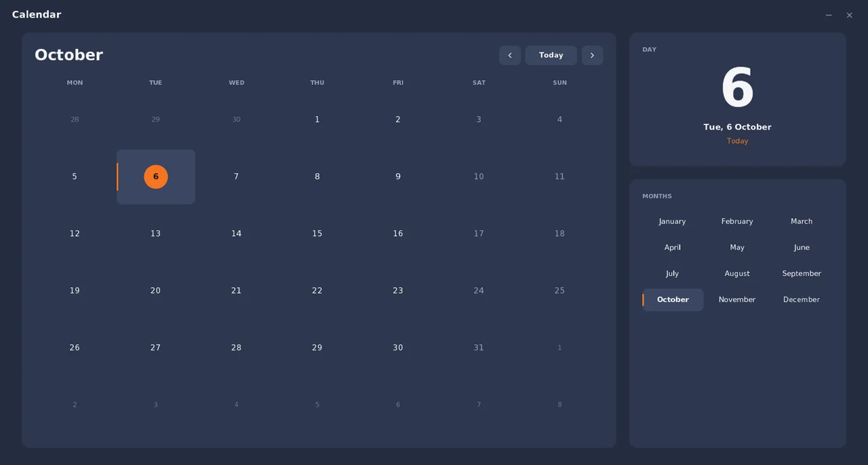Select January in the months panel

point(672,221)
